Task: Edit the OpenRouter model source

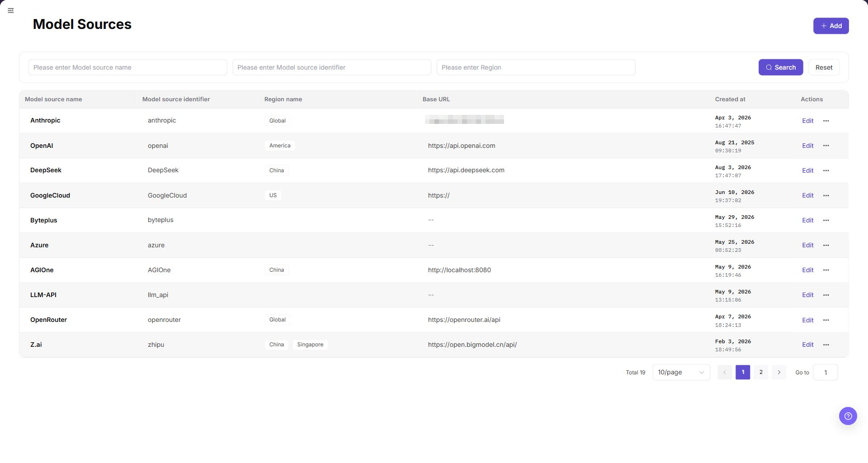Action: (807, 320)
